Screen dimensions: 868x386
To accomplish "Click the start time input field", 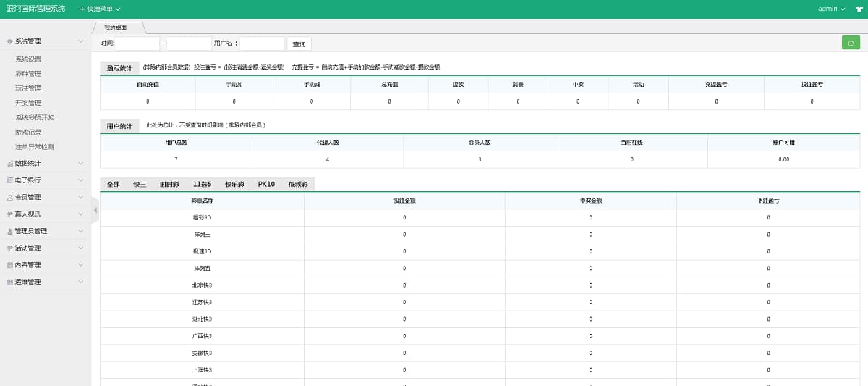I will 137,44.
